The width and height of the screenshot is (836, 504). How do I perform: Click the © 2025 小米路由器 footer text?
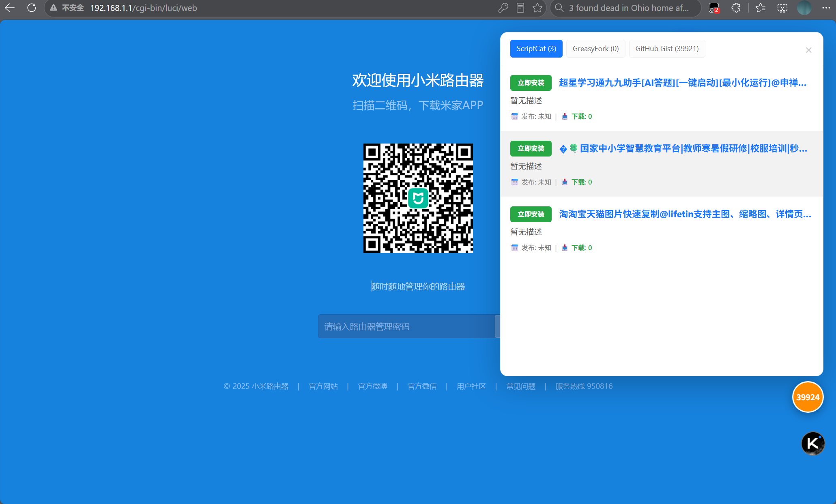256,386
